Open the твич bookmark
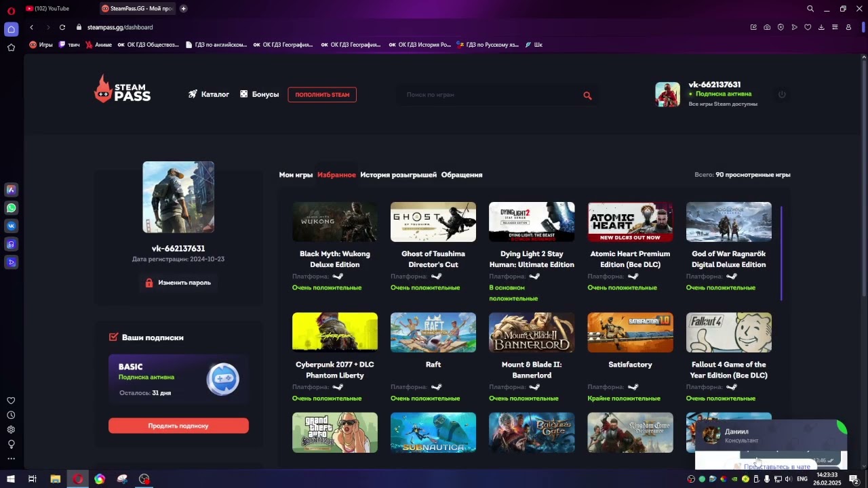This screenshot has height=488, width=868. (69, 45)
